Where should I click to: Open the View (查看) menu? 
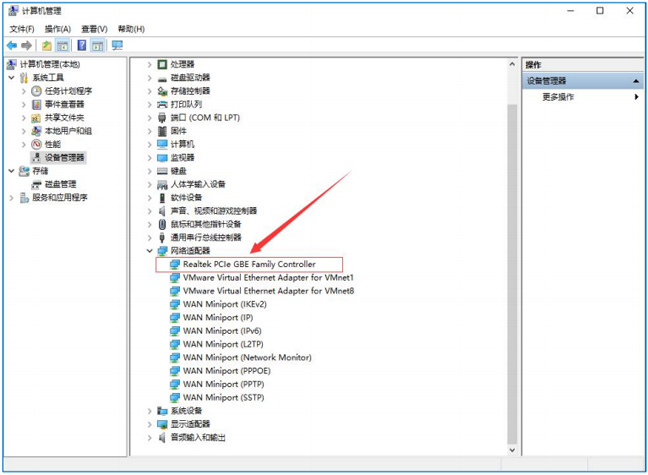coord(94,29)
